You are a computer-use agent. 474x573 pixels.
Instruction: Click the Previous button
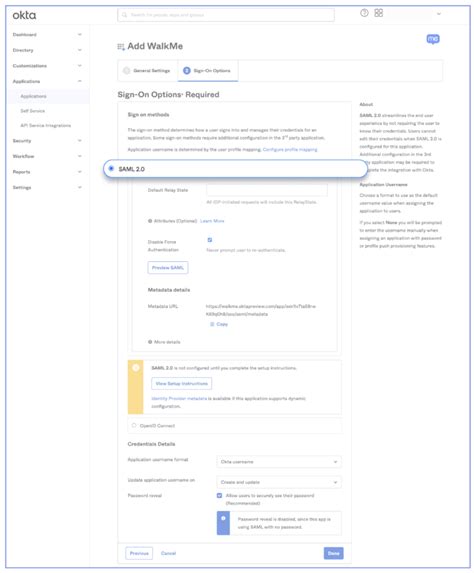(139, 553)
